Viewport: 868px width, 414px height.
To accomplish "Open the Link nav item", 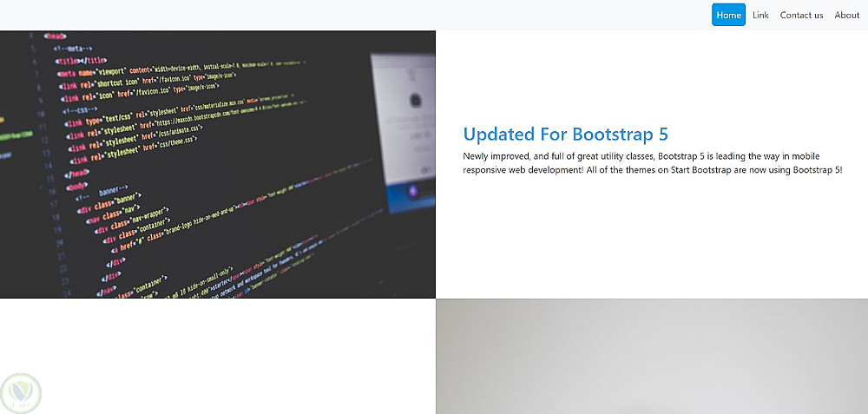I will coord(760,15).
